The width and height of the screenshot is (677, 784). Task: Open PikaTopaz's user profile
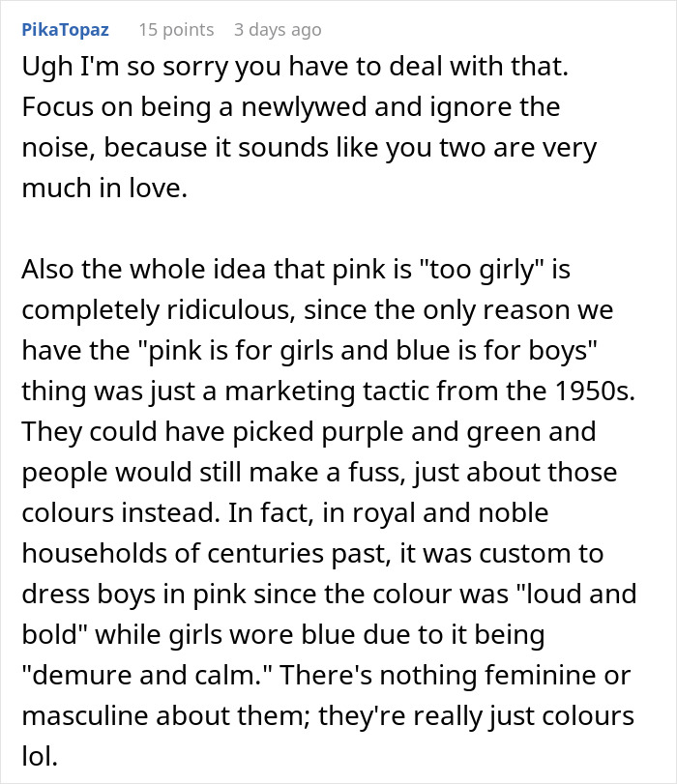pyautogui.click(x=64, y=30)
